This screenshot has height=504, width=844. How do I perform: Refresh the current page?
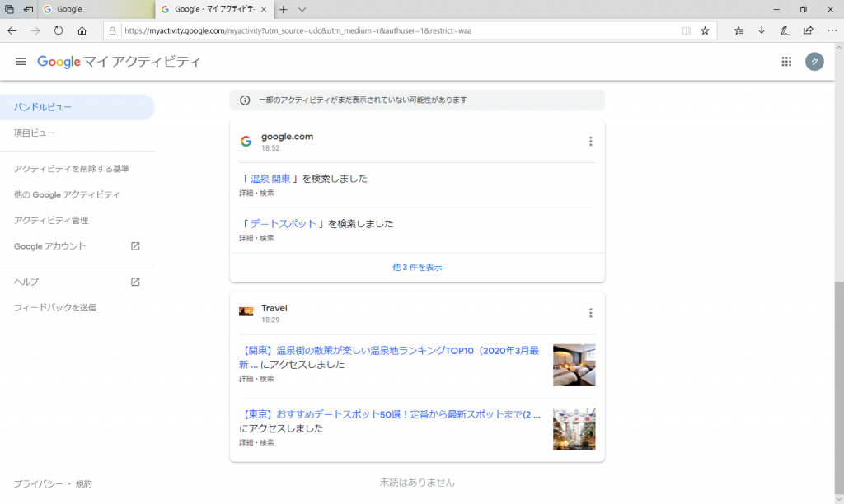(59, 30)
